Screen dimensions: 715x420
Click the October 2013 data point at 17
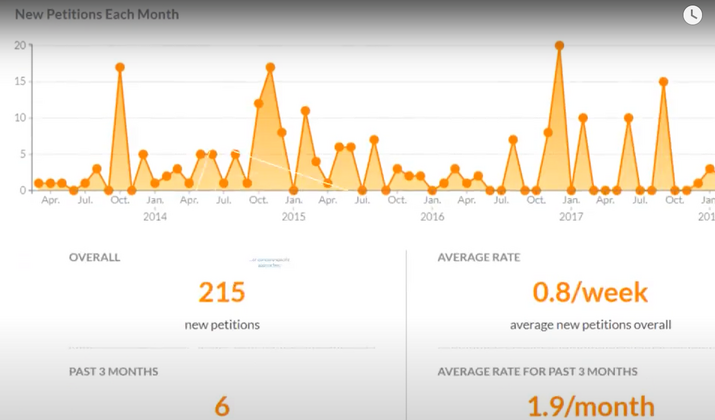tap(120, 67)
